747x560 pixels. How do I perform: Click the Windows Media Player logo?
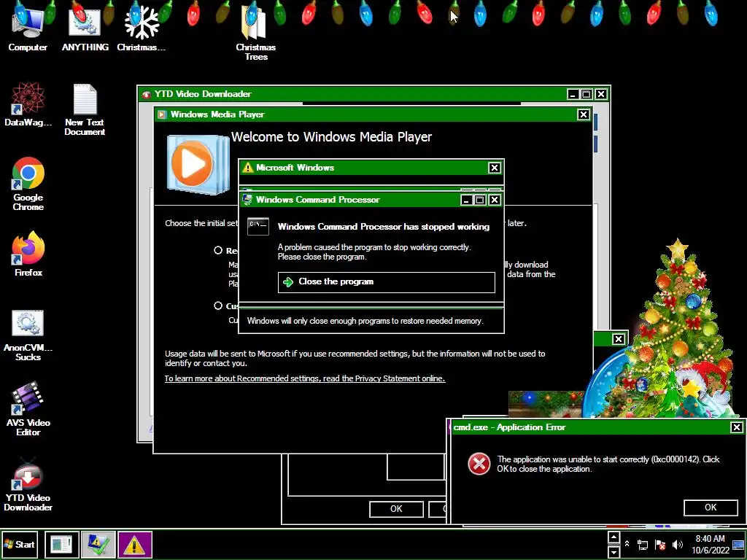(x=198, y=164)
